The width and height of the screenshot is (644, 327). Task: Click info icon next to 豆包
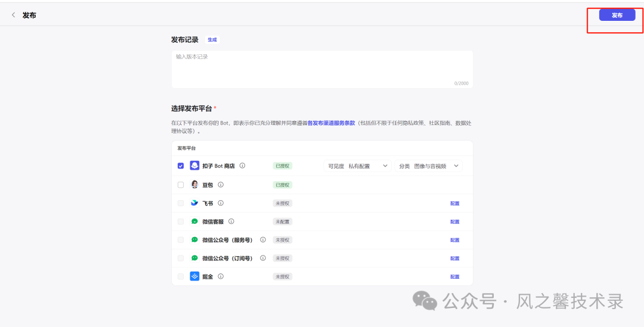pyautogui.click(x=221, y=185)
